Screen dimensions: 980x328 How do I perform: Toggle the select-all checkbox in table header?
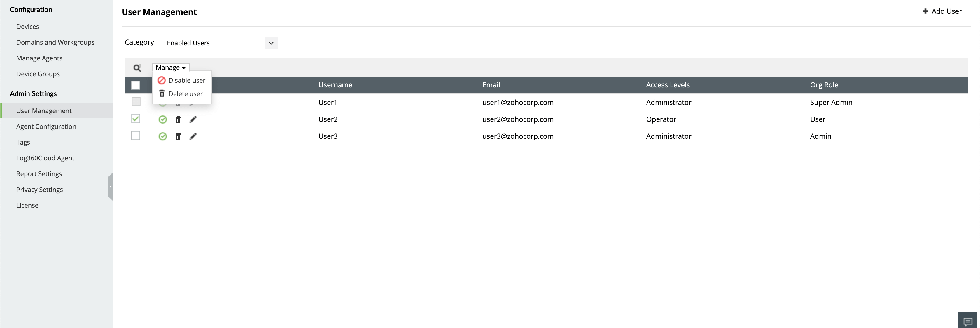[x=135, y=85]
